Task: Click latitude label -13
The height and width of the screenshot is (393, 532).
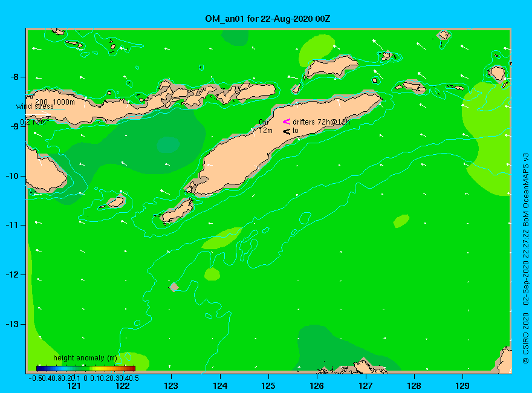Action: point(13,324)
